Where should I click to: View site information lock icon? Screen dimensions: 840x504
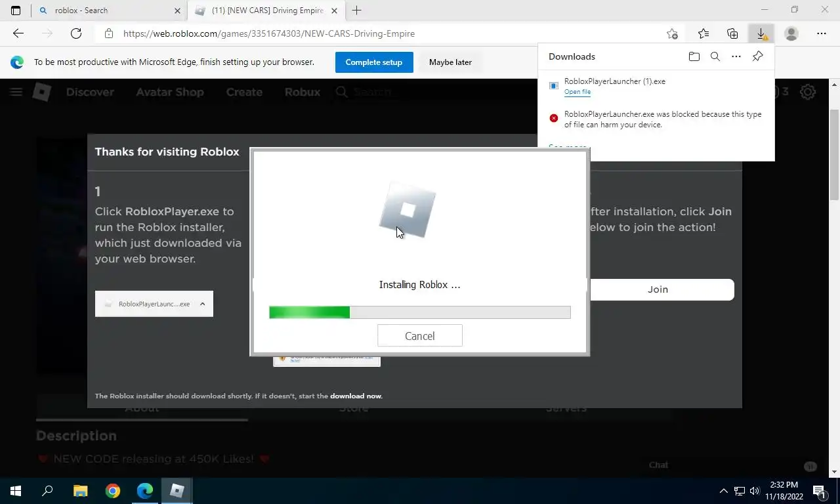coord(109,33)
